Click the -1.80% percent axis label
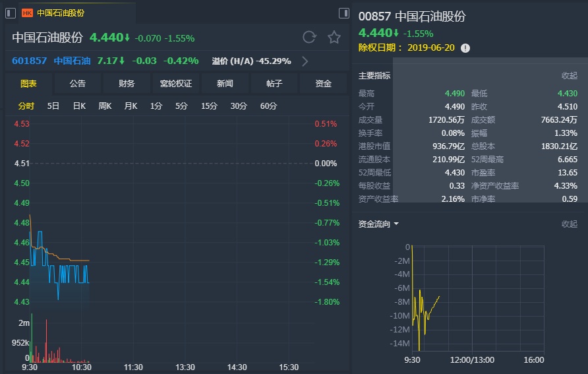Image resolution: width=588 pixels, height=374 pixels. (x=327, y=301)
